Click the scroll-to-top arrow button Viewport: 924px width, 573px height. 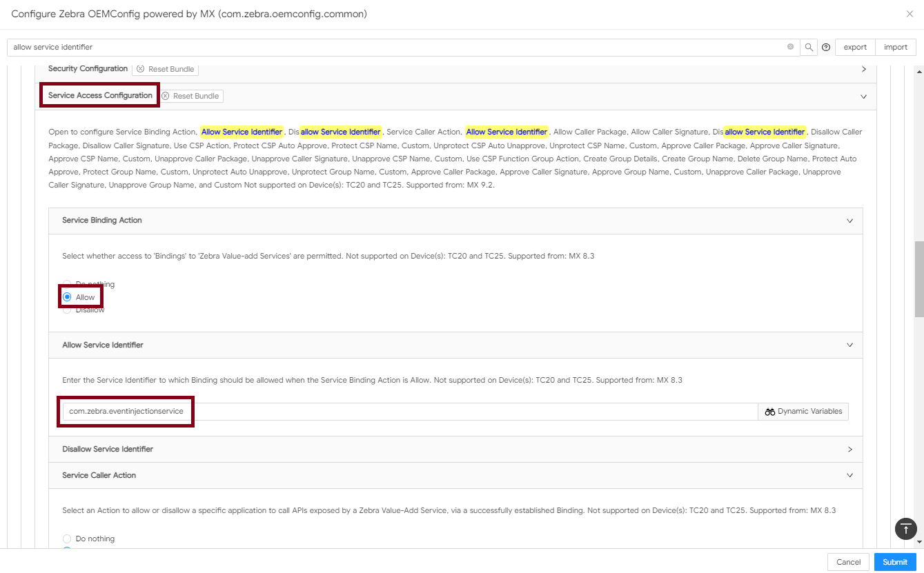(x=905, y=529)
